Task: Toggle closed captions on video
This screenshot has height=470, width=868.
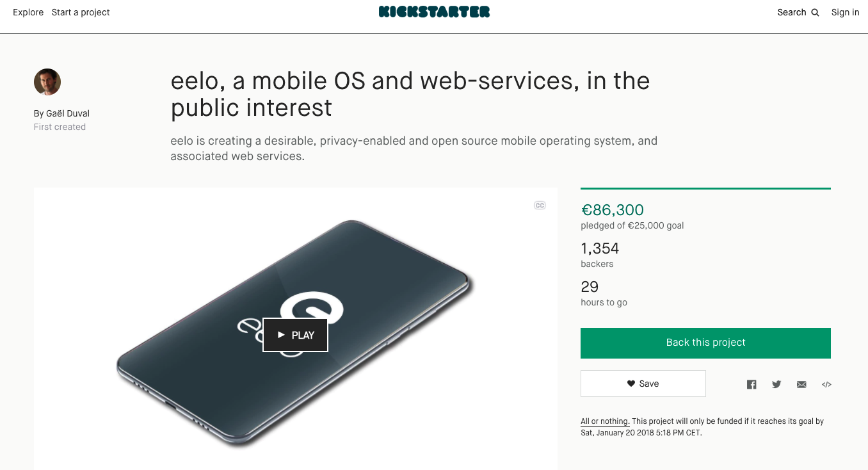Action: (x=540, y=206)
